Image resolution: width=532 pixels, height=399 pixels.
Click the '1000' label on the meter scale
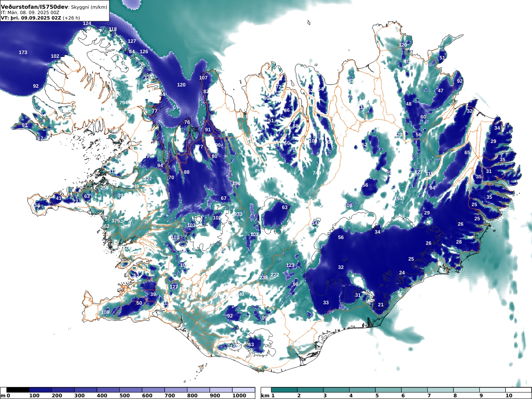239,396
